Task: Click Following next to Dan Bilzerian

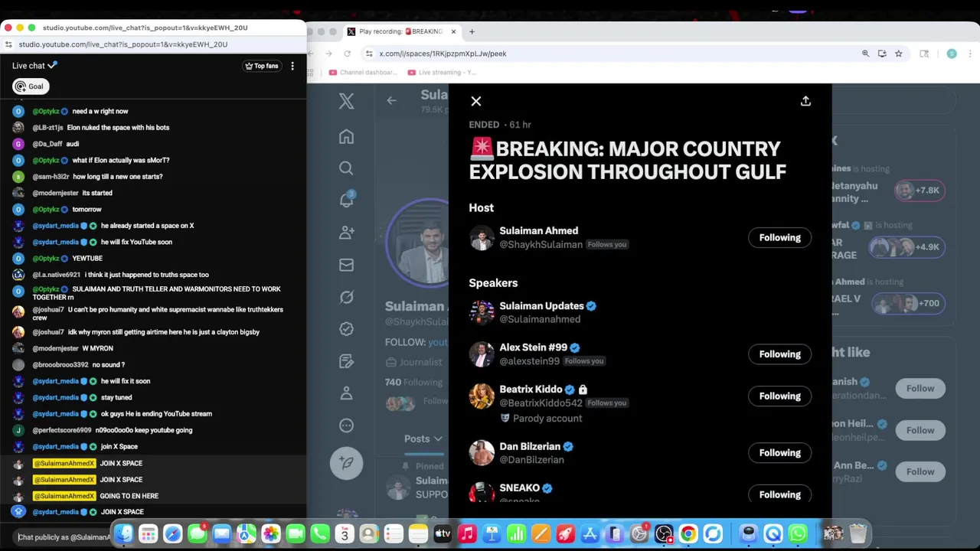Action: [x=779, y=453]
